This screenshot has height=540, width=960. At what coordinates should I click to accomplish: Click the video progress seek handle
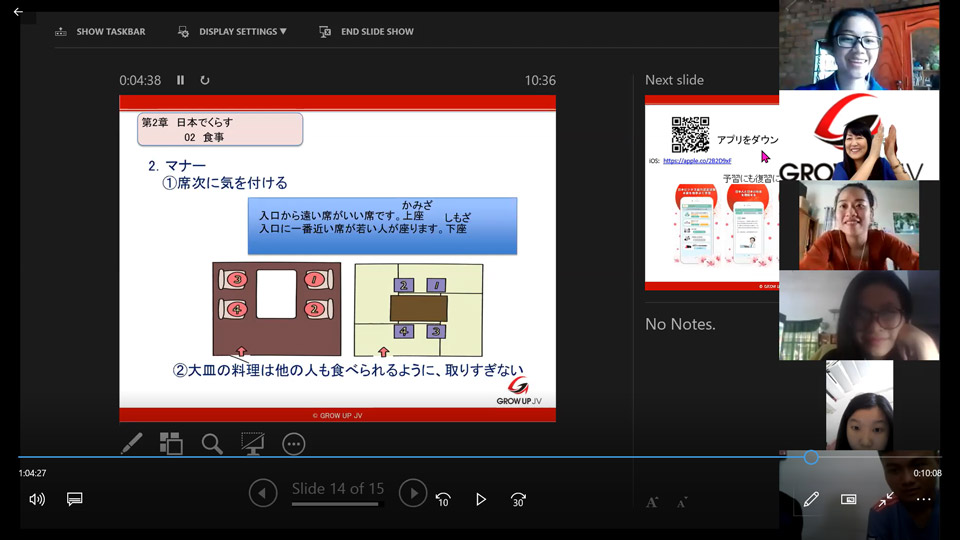pos(811,457)
